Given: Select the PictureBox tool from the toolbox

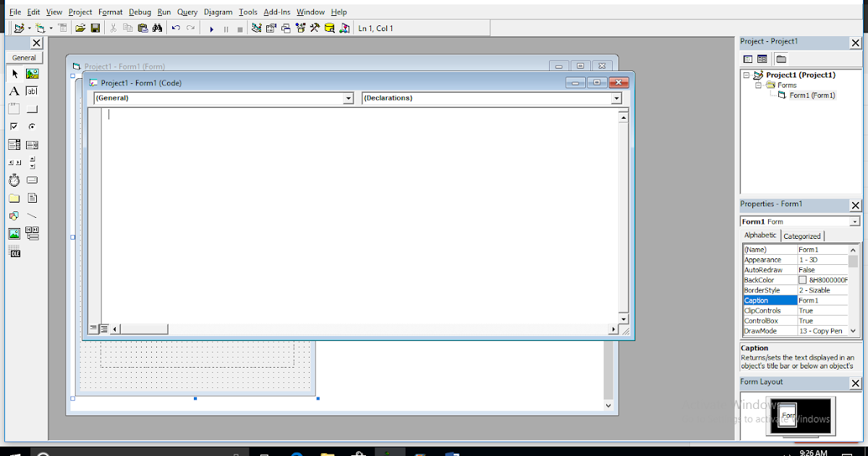Looking at the screenshot, I should 32,73.
